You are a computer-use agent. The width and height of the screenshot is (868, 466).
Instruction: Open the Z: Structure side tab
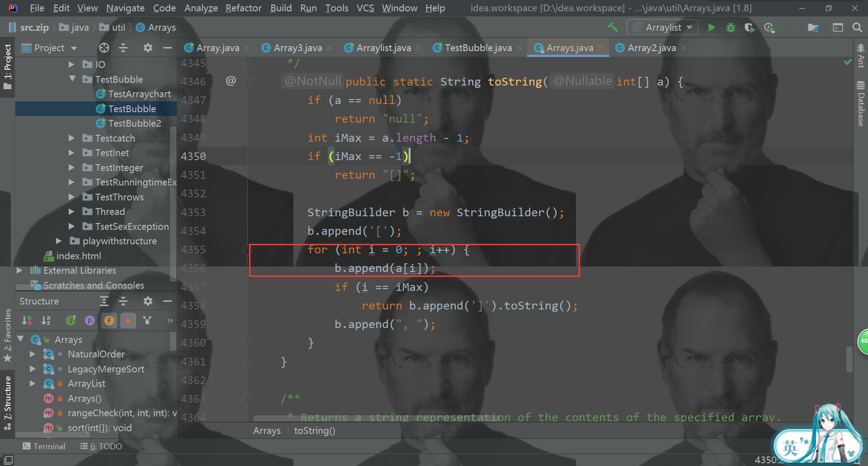(8, 403)
